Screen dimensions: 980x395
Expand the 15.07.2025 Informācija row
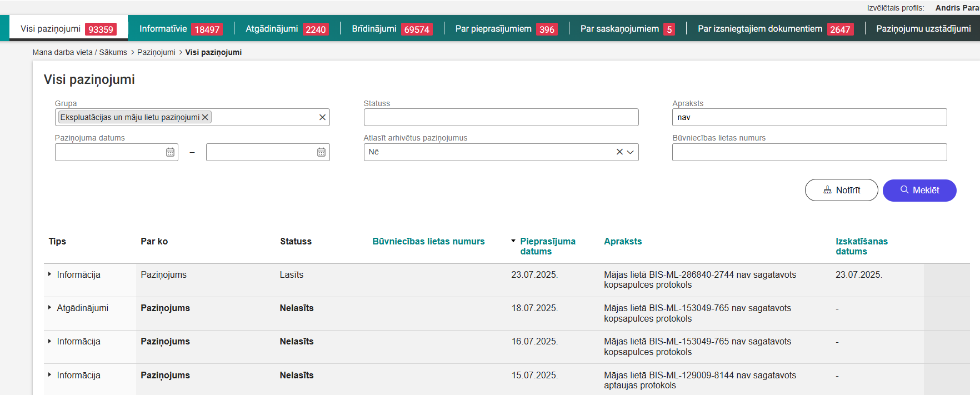point(49,375)
